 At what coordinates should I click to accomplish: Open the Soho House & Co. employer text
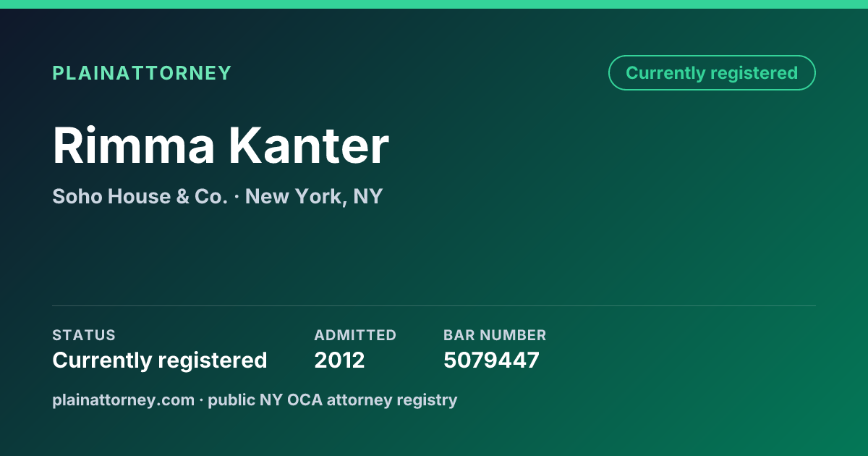pyautogui.click(x=140, y=196)
